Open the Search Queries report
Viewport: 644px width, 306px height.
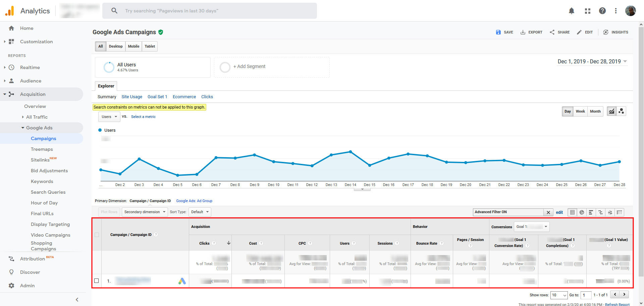coord(48,192)
